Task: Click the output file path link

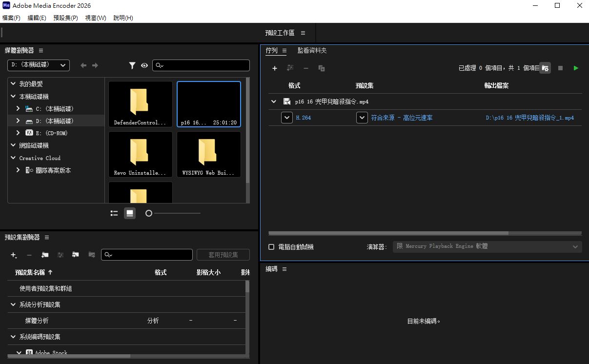Action: tap(529, 118)
